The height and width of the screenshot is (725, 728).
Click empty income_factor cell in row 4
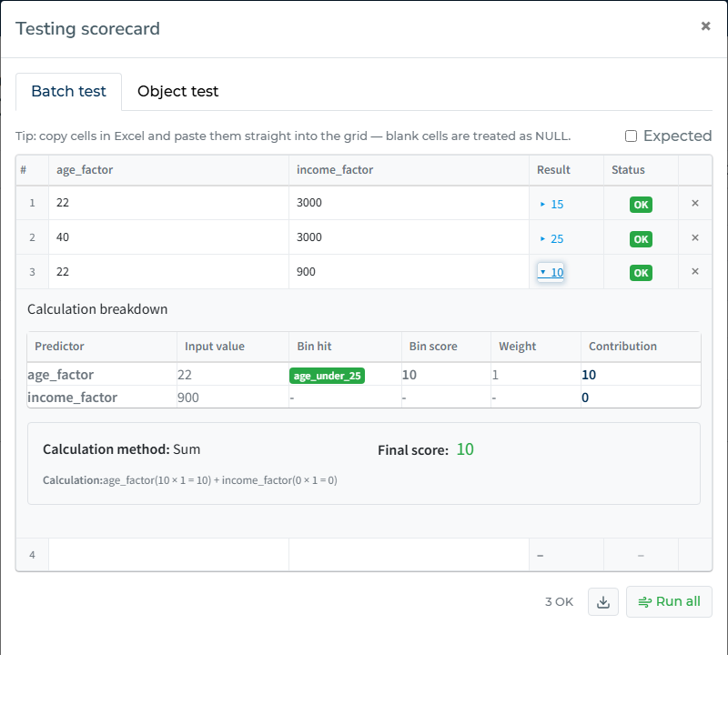point(409,555)
